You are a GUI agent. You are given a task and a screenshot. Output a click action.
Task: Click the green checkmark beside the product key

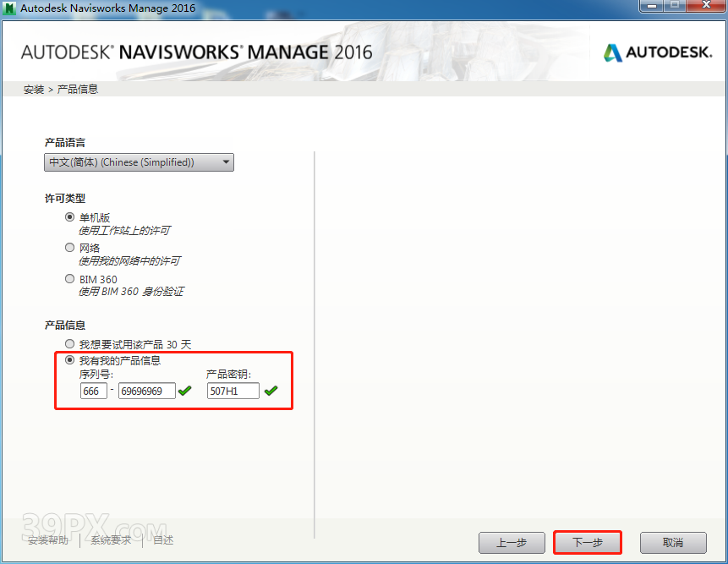(271, 391)
